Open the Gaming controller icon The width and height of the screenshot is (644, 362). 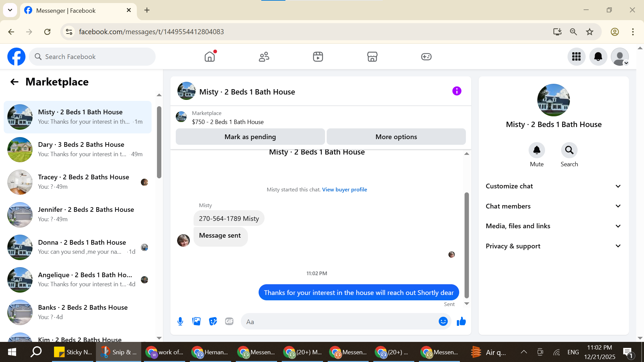pyautogui.click(x=426, y=57)
